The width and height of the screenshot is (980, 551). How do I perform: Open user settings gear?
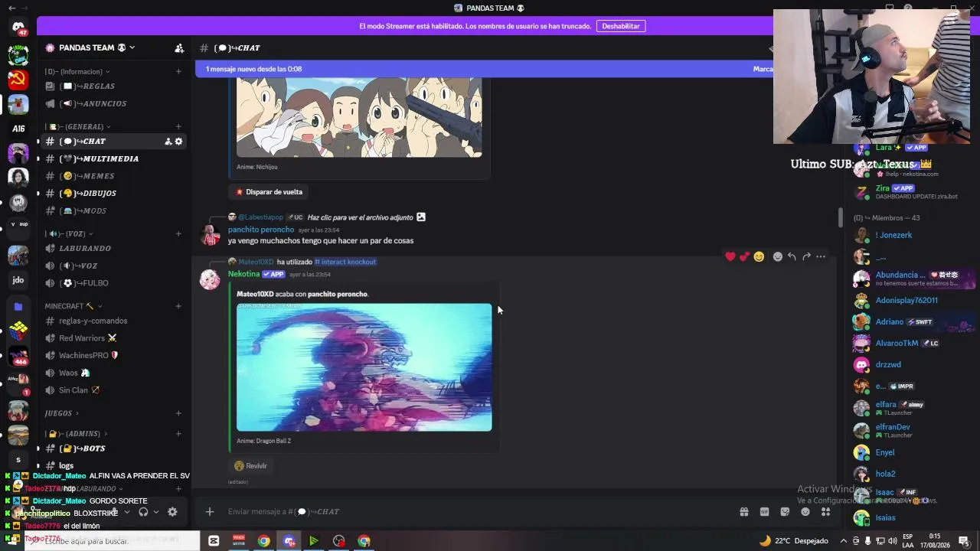172,512
